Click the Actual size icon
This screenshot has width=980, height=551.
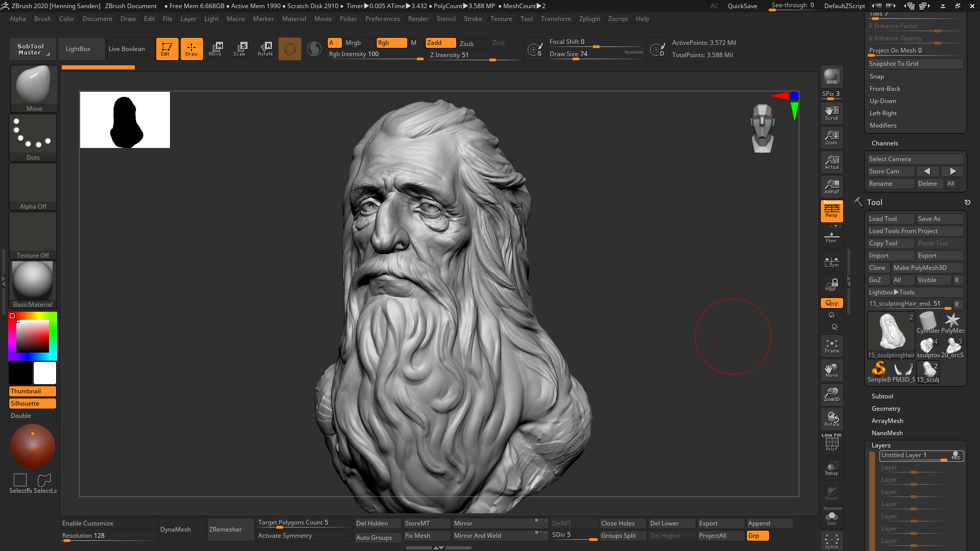[831, 162]
